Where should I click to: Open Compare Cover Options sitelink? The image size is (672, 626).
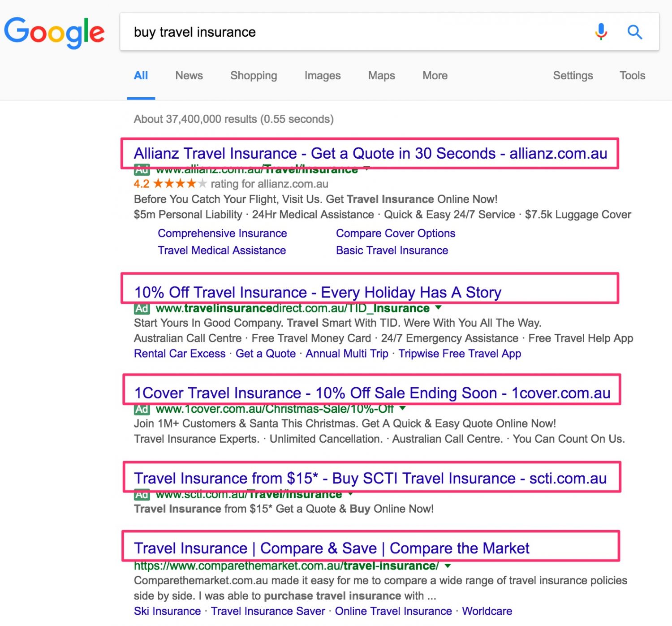[x=396, y=233]
